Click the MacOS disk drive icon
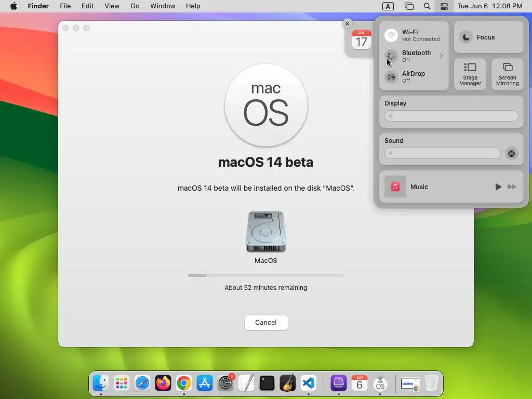 tap(265, 232)
